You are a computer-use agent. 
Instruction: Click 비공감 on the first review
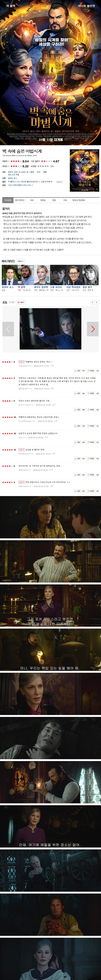point(91,371)
